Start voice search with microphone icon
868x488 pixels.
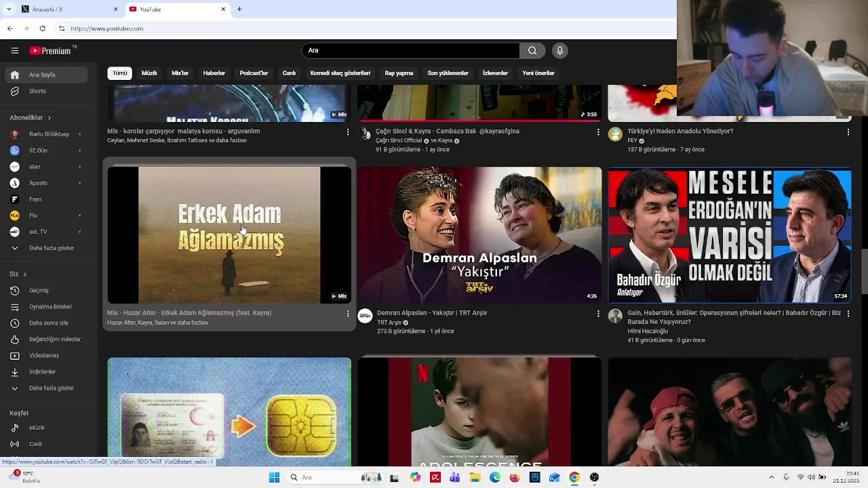[559, 50]
